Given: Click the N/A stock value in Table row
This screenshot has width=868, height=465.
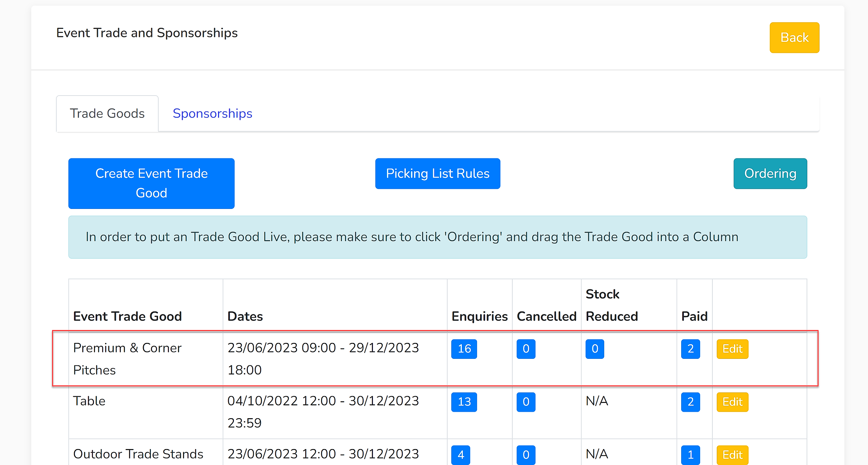Looking at the screenshot, I should pos(597,401).
